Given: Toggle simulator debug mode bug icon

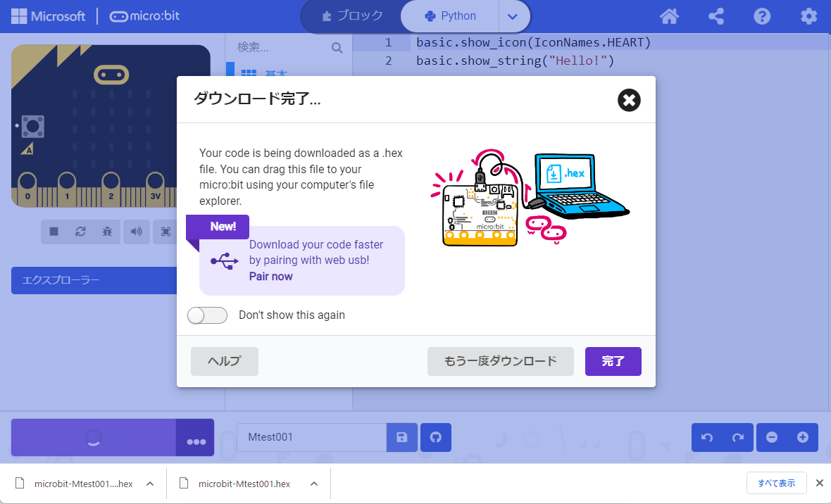Looking at the screenshot, I should [x=107, y=232].
